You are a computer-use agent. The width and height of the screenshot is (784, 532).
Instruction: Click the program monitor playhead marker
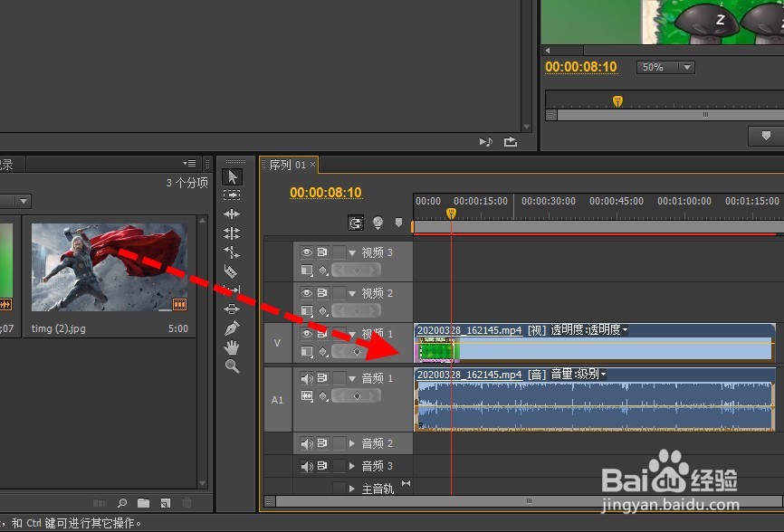[x=617, y=101]
